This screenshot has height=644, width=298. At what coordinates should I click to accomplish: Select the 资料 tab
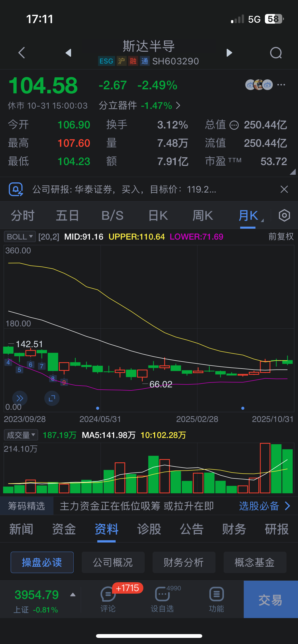click(106, 529)
